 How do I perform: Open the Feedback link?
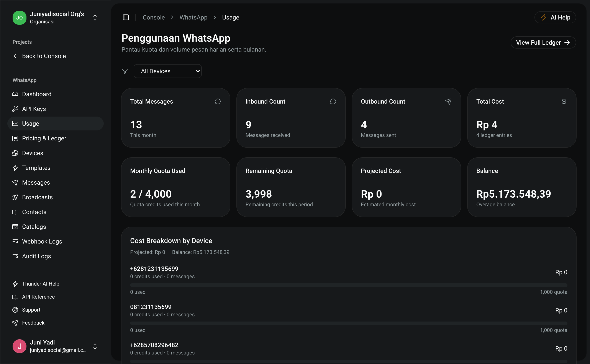click(56, 323)
